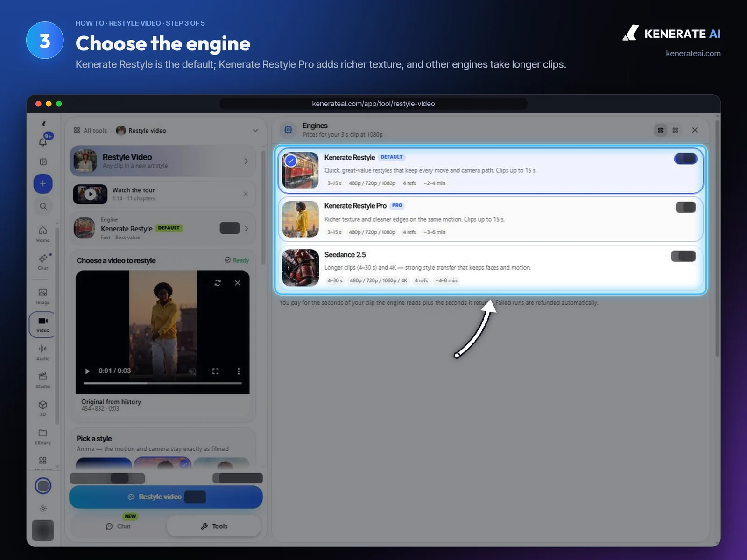The width and height of the screenshot is (747, 560).
Task: Open the search magnifier in sidebar
Action: 43,206
